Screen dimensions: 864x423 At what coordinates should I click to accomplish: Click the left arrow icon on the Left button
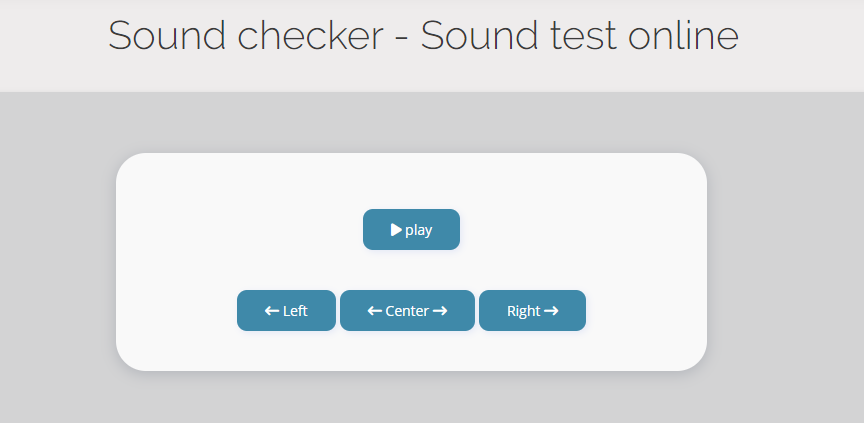271,311
